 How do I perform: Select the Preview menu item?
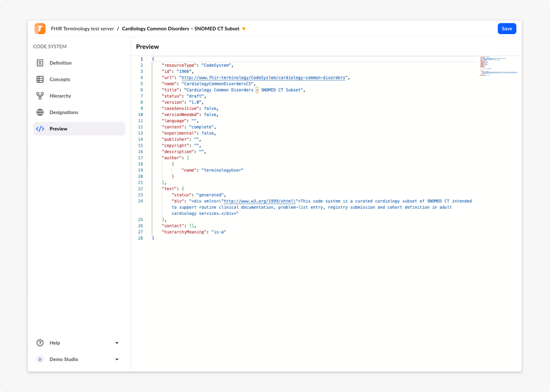click(79, 129)
